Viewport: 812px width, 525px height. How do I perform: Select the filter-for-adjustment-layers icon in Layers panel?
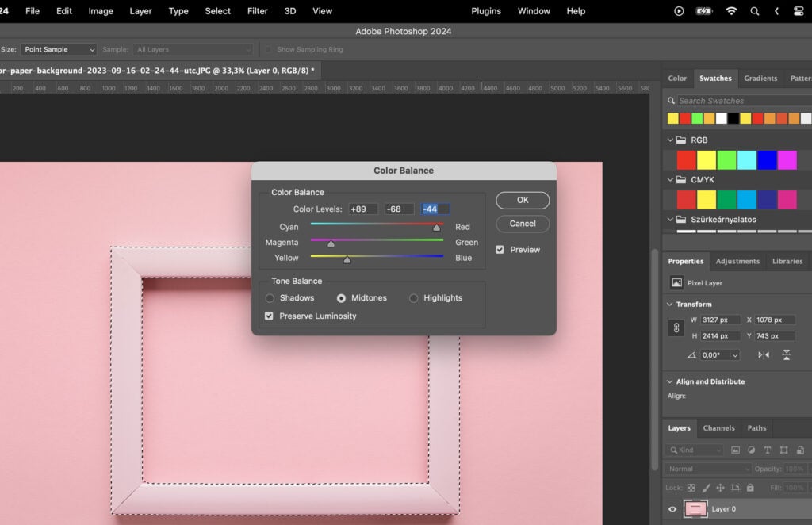point(752,450)
